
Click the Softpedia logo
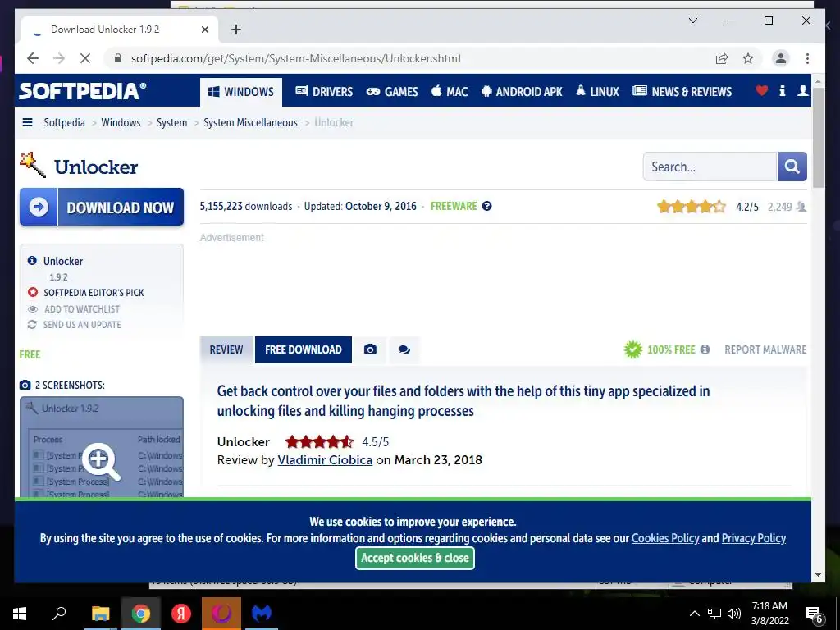click(x=82, y=90)
